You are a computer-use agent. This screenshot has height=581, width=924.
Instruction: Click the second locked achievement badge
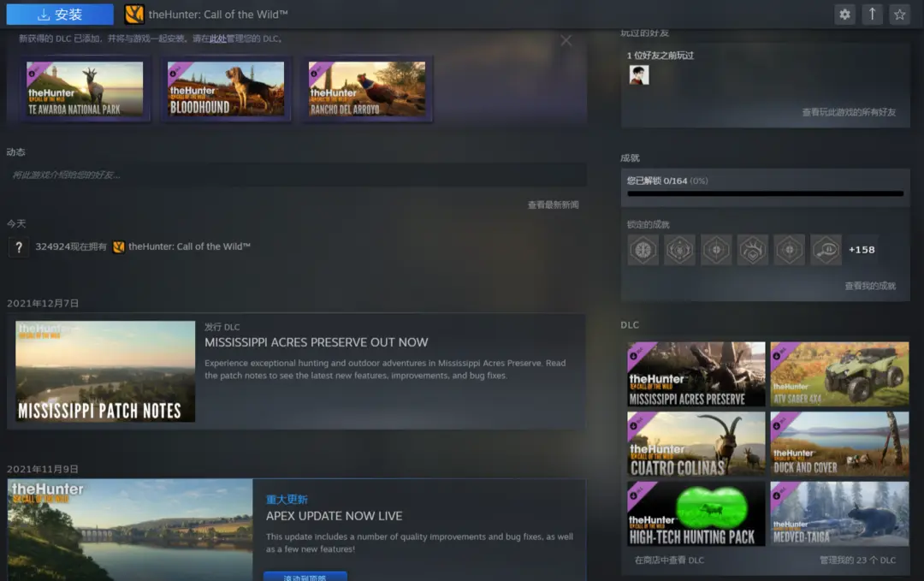coord(679,250)
